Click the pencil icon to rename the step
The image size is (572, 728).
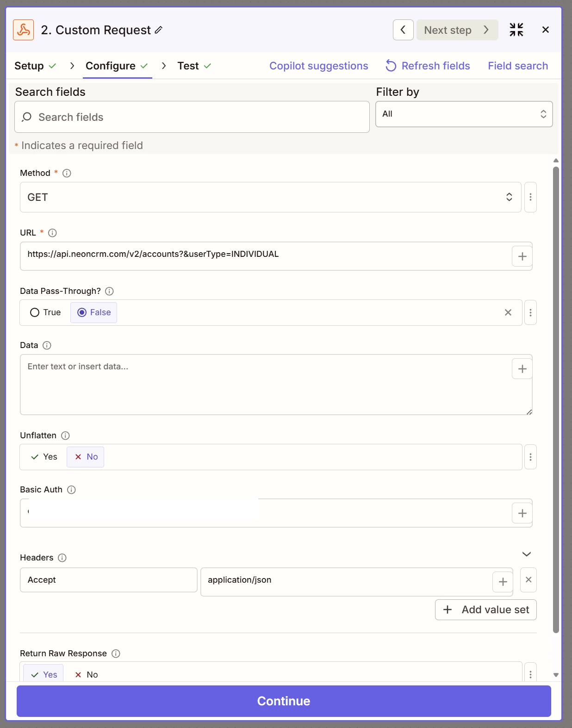[x=159, y=30]
